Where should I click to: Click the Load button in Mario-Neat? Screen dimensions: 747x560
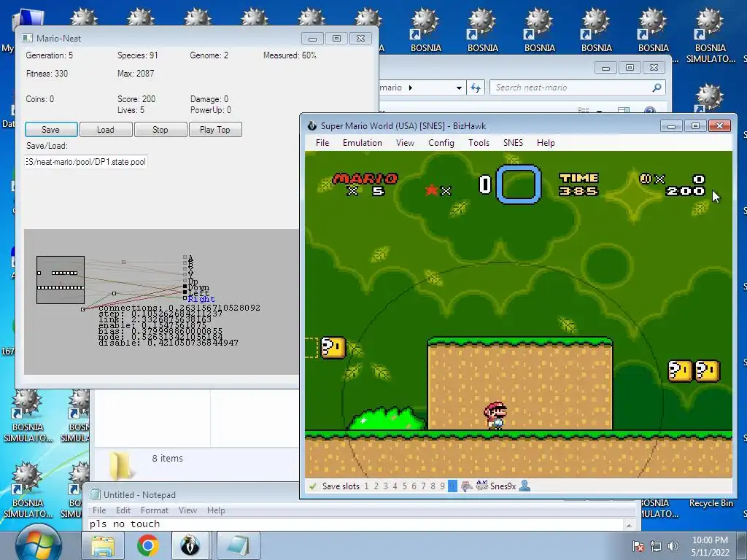[106, 130]
